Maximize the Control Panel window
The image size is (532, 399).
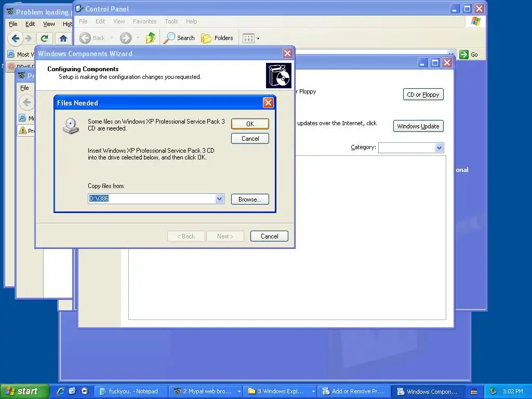click(467, 9)
